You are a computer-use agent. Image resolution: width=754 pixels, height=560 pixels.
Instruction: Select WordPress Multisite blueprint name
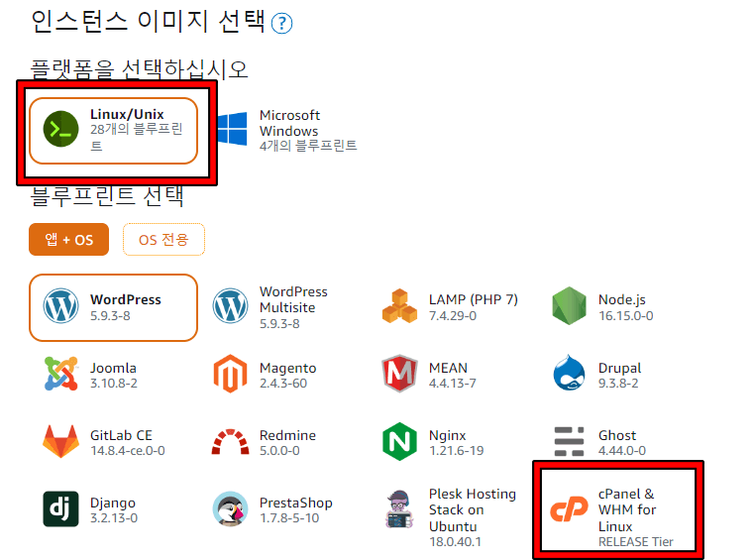coord(293,299)
